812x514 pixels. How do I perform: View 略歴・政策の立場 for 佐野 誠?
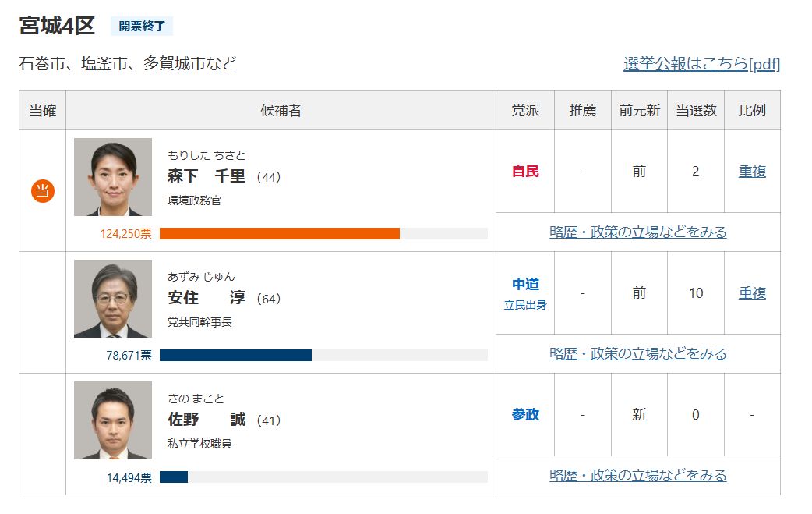[637, 476]
